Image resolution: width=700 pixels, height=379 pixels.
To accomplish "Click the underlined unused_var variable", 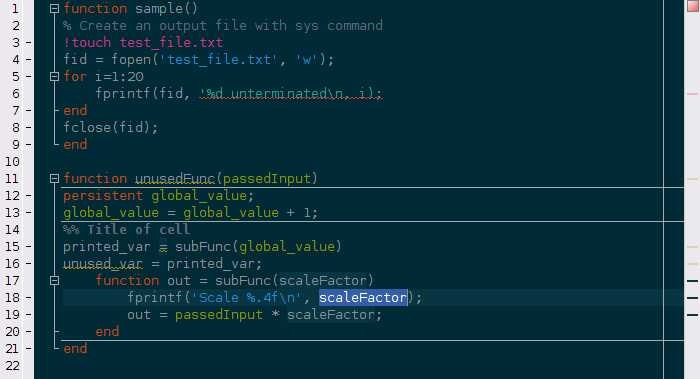I will tap(103, 264).
